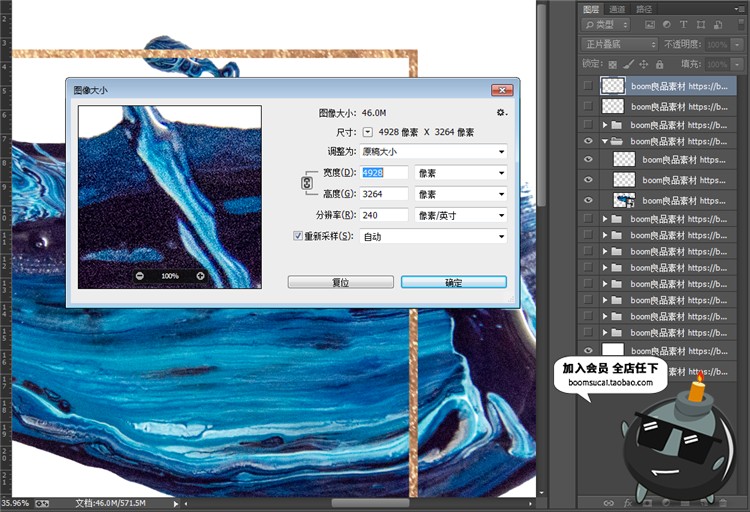This screenshot has height=512, width=750.
Task: Click the 确定 OK button
Action: coord(453,282)
